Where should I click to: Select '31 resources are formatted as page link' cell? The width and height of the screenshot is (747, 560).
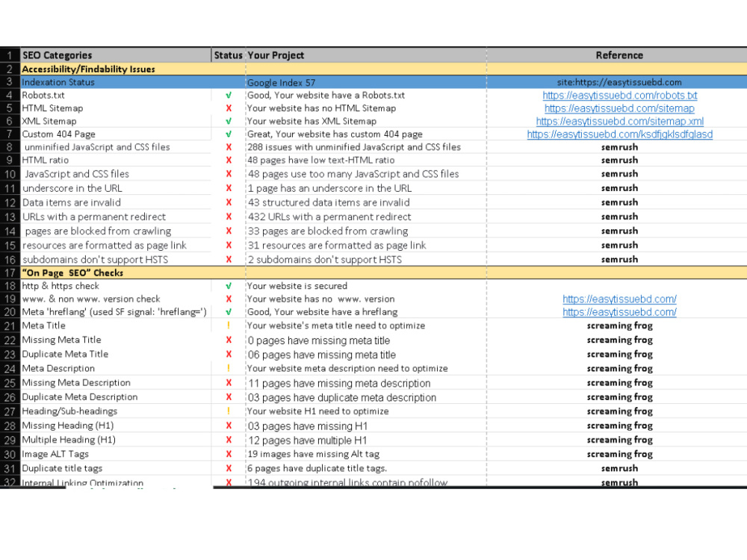(366, 245)
